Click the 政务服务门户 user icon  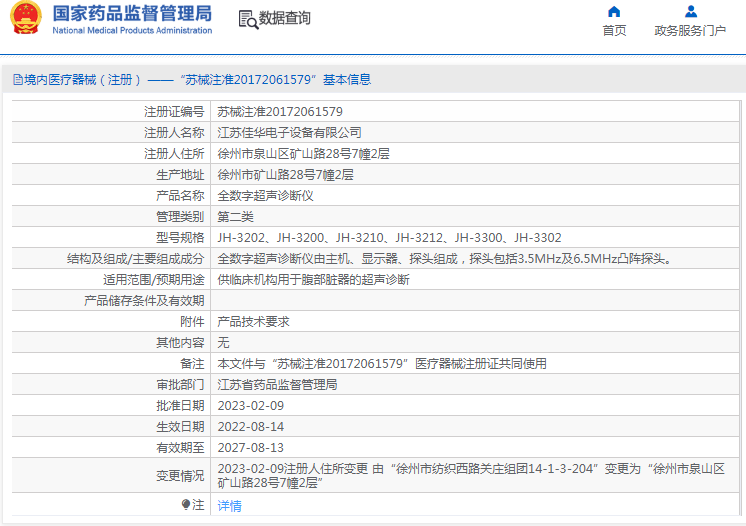pos(690,11)
